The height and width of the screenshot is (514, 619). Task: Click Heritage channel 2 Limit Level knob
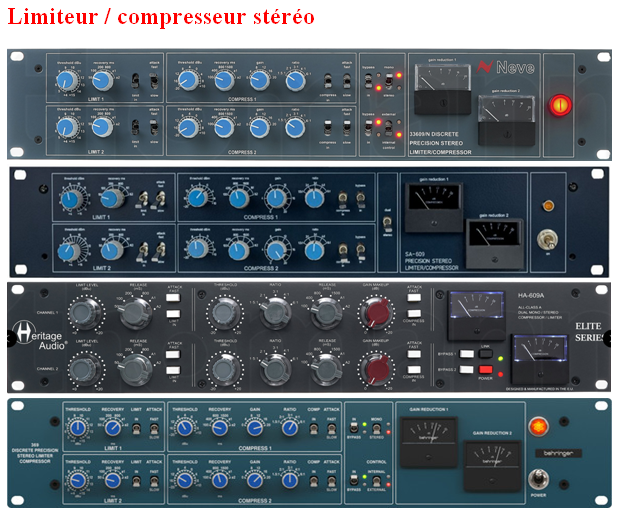point(84,369)
